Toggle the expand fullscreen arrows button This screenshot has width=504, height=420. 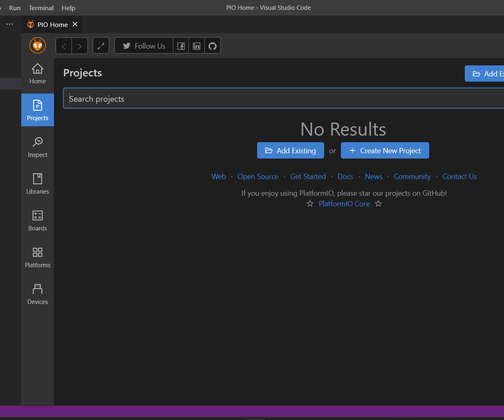[x=101, y=46]
